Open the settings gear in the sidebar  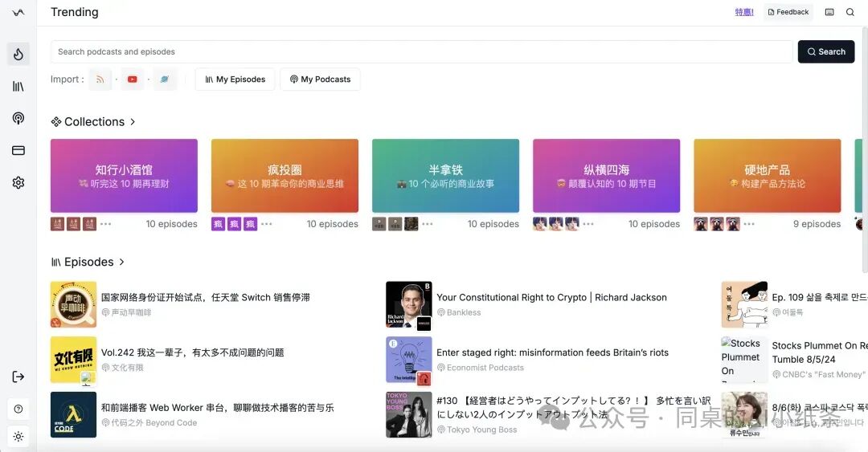(x=18, y=182)
